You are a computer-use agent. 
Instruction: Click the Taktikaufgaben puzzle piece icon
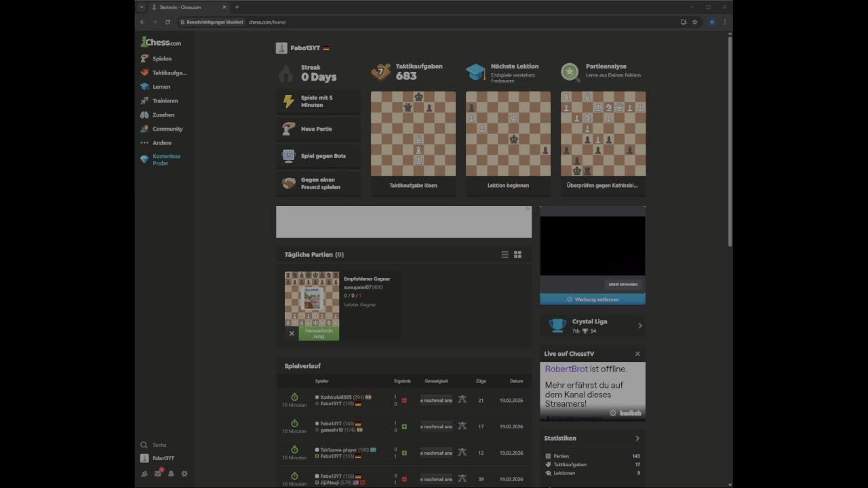coord(380,72)
